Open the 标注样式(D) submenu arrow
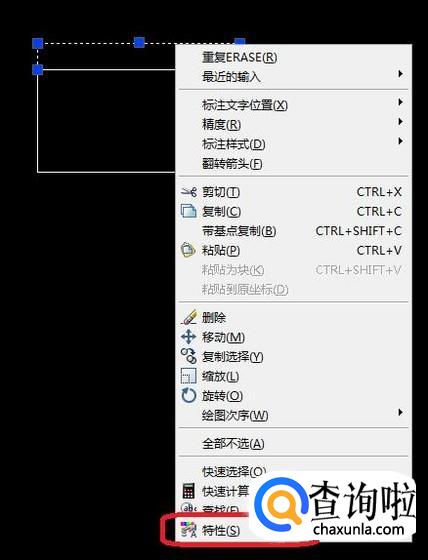Screen dimensions: 428x560 coord(400,141)
